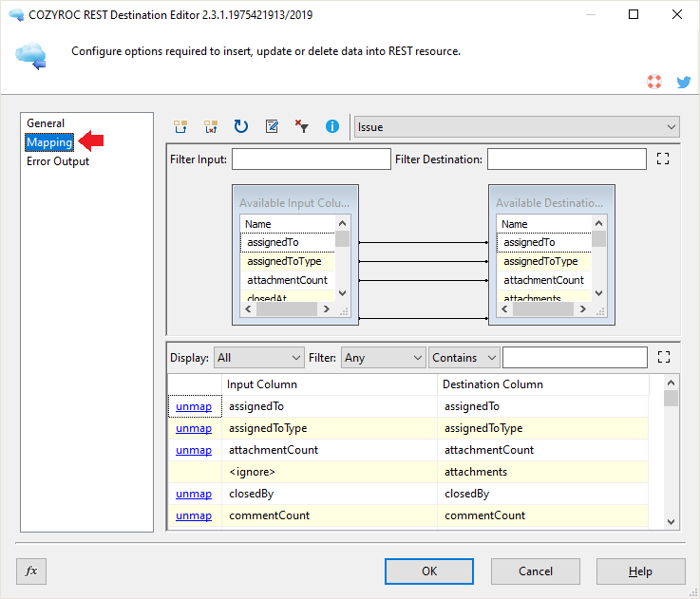Viewport: 700px width, 599px height.
Task: Maximize the mapping diagram with expand icon
Action: (664, 159)
